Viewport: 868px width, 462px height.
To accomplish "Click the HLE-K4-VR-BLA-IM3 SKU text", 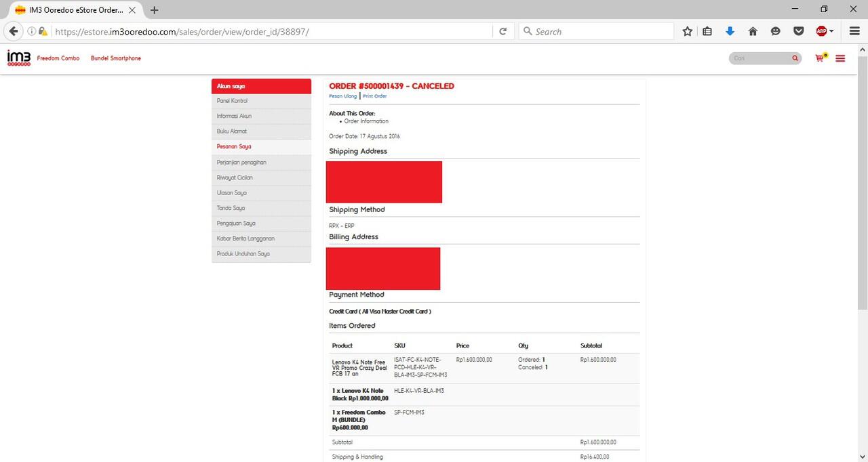I will coord(419,391).
